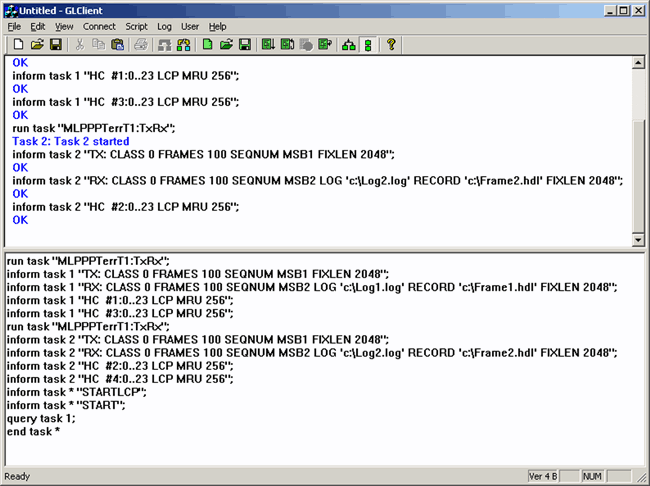
Task: Open the Edit menu
Action: pos(37,27)
